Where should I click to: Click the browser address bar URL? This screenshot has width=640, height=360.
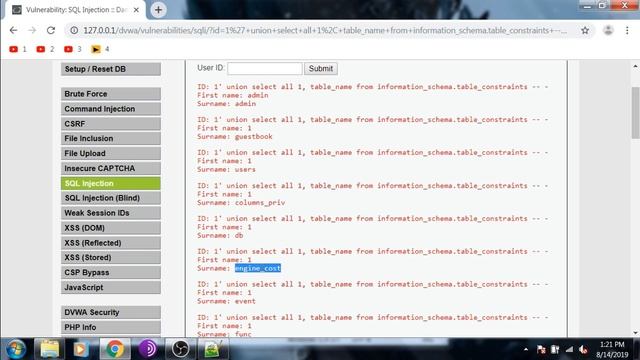click(324, 30)
